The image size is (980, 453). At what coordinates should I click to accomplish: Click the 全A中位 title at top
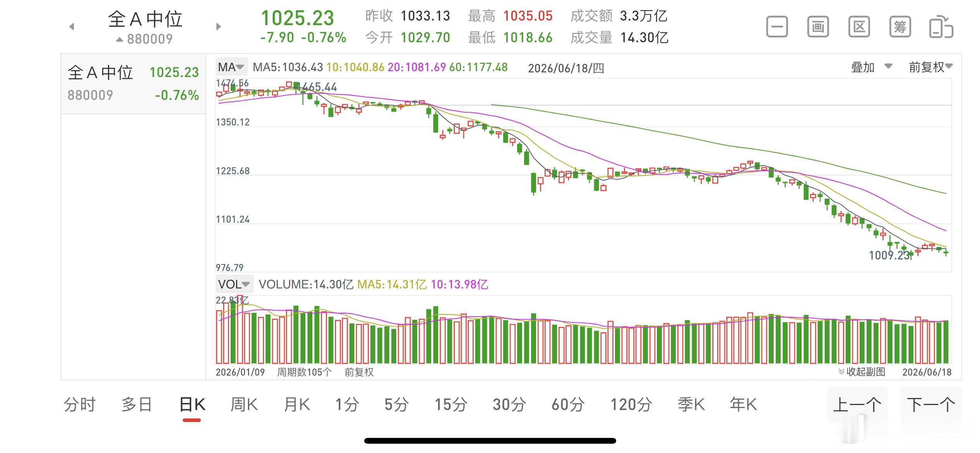(x=145, y=19)
